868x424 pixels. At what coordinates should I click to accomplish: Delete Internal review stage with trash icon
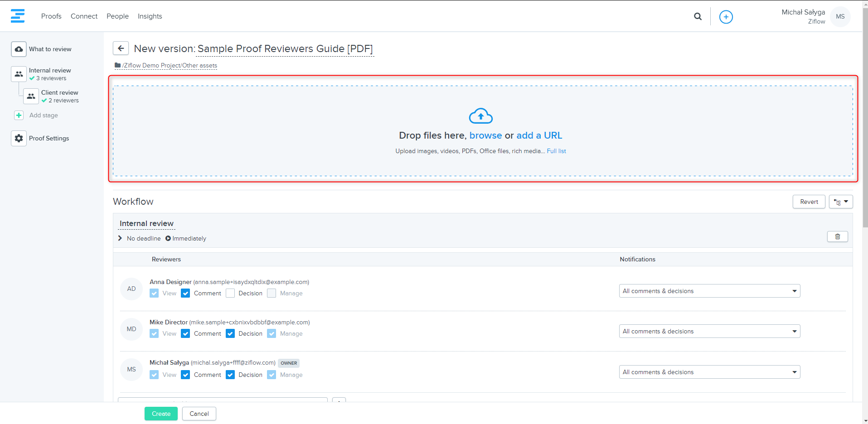point(837,236)
